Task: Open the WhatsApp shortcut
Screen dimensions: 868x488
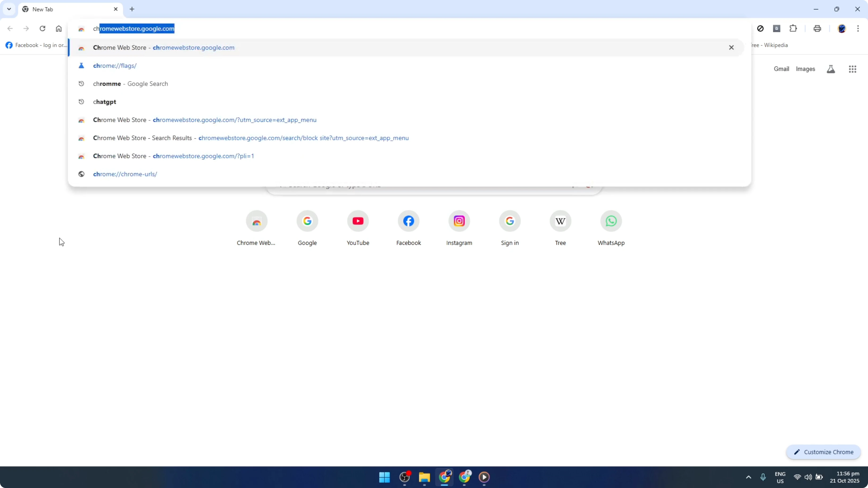Action: [611, 221]
